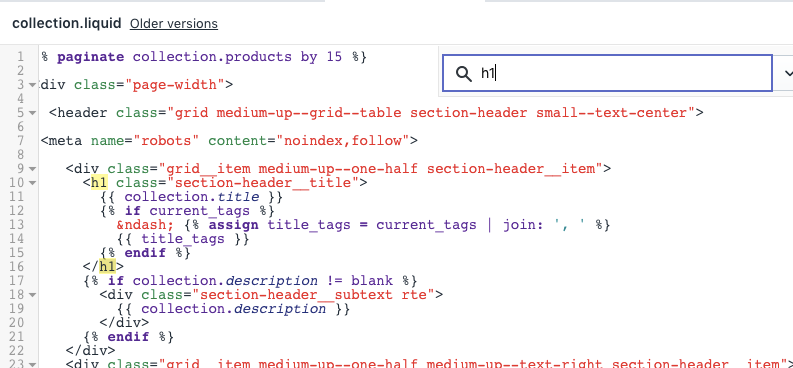Image resolution: width=793 pixels, height=368 pixels.
Task: Click endif tag on line 15
Action: [145, 252]
